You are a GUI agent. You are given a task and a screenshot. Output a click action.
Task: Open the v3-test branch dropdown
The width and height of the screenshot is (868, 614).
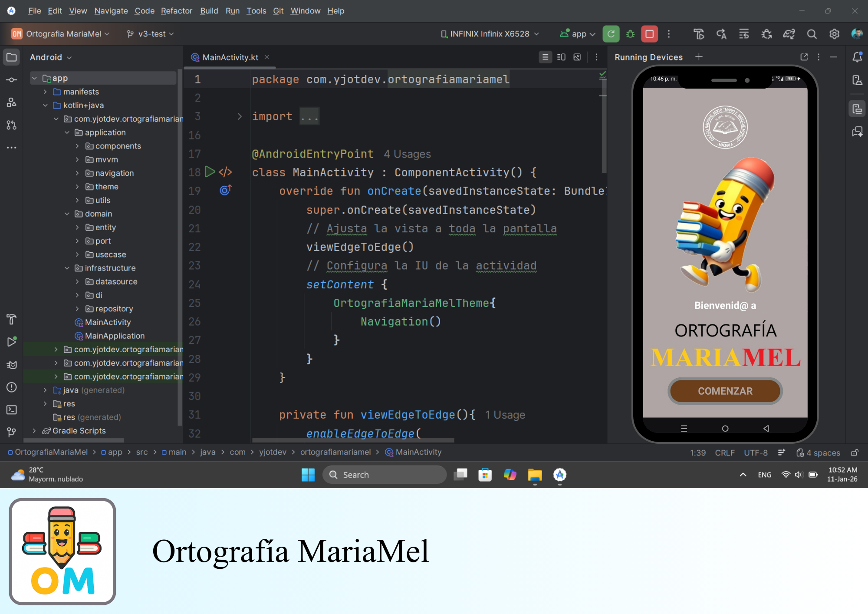(x=149, y=34)
